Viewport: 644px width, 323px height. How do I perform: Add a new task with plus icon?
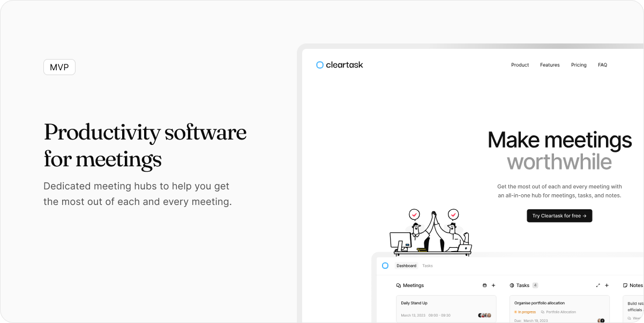coord(606,285)
